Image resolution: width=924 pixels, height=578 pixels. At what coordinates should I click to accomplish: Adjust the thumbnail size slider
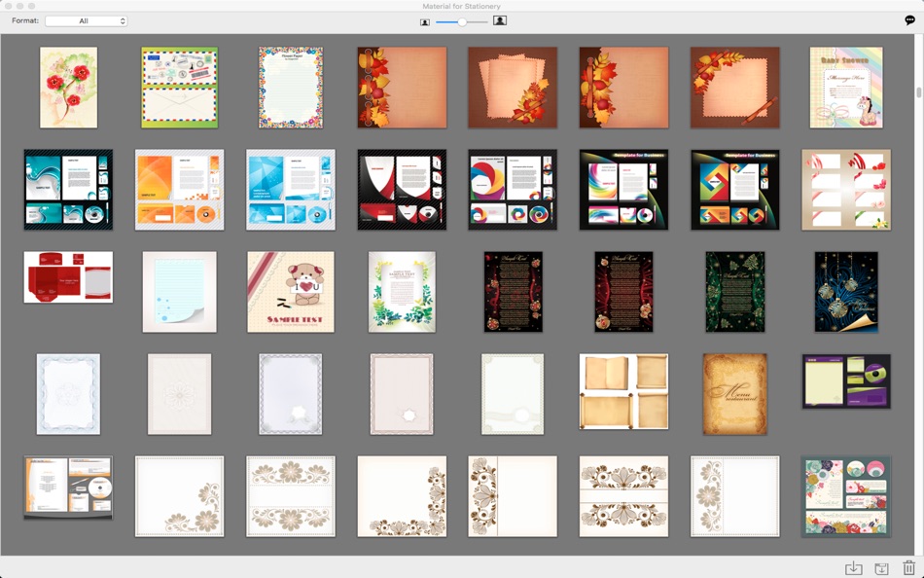click(462, 21)
